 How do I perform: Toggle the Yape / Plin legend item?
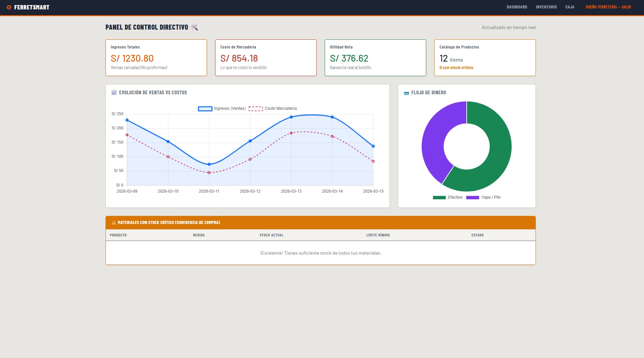[x=483, y=197]
